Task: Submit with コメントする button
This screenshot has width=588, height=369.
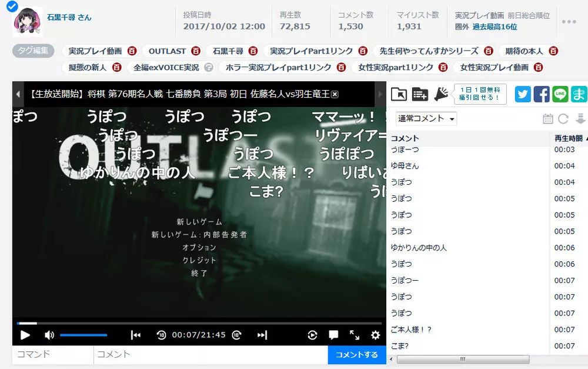Action: [357, 355]
